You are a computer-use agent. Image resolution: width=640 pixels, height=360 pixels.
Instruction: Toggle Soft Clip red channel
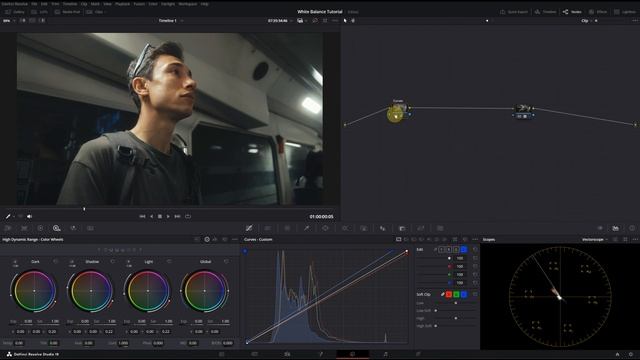click(x=449, y=294)
